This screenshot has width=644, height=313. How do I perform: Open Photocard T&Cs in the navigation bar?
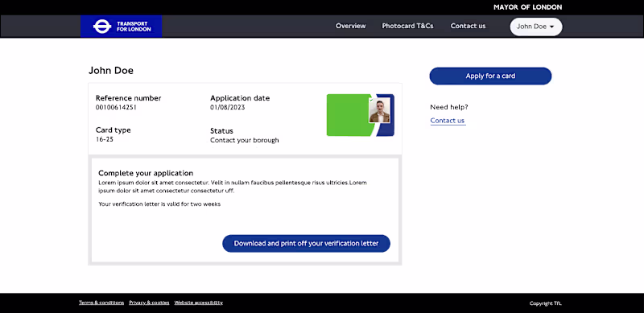407,26
